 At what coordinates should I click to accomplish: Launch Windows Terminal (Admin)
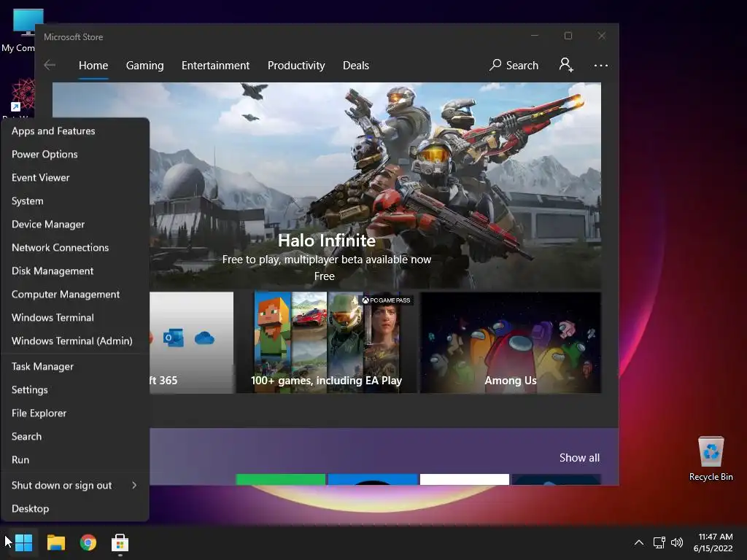75,341
